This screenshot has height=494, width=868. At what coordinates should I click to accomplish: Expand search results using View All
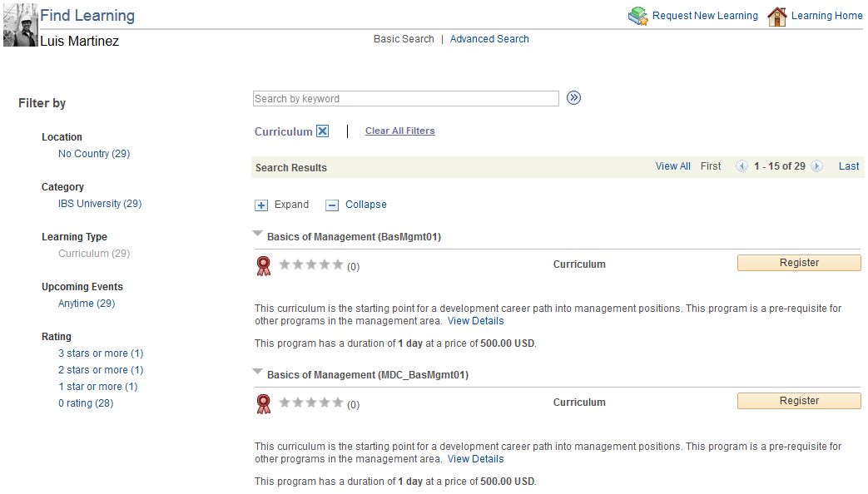(672, 165)
